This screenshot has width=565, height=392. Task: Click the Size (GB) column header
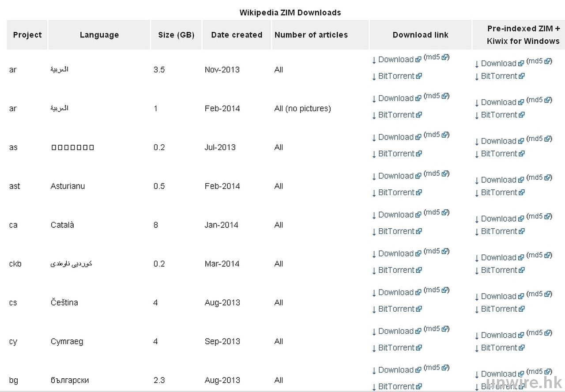pos(176,35)
